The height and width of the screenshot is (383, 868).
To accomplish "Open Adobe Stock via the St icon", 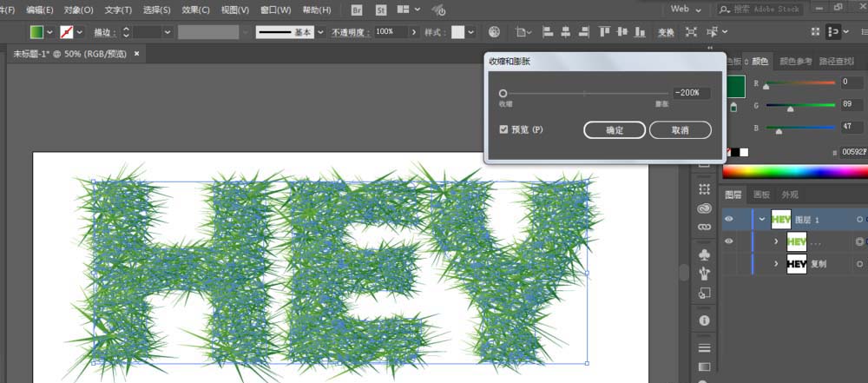I will pos(381,10).
